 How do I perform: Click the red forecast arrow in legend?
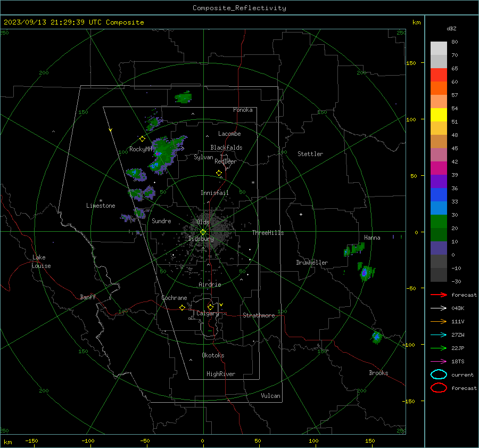[439, 295]
